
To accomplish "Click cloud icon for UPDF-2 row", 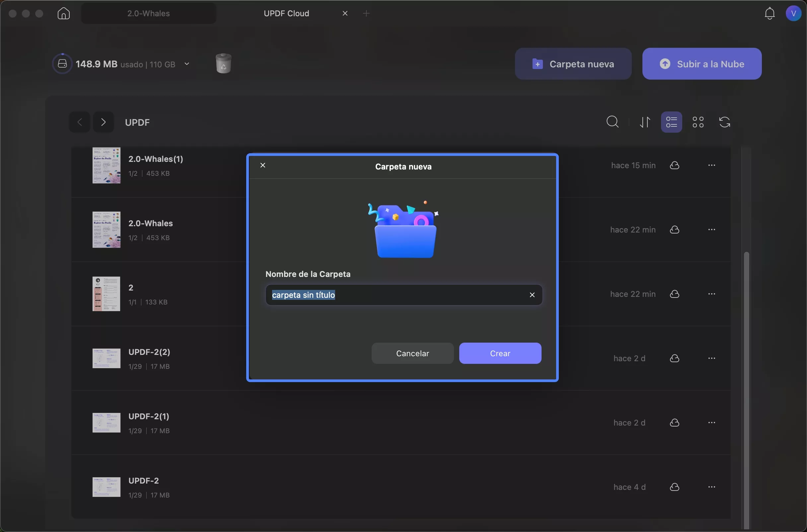I will 675,487.
